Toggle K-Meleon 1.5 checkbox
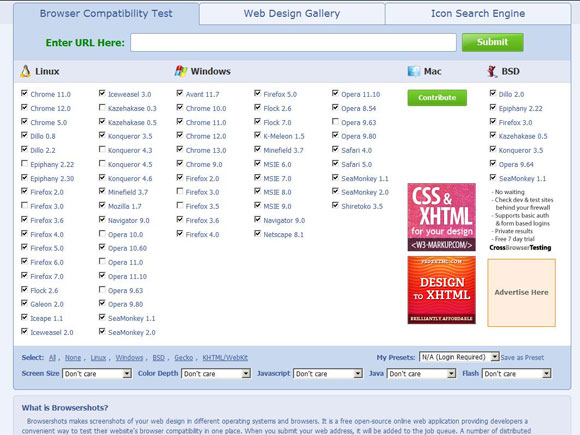Image resolution: width=580 pixels, height=435 pixels. point(257,135)
